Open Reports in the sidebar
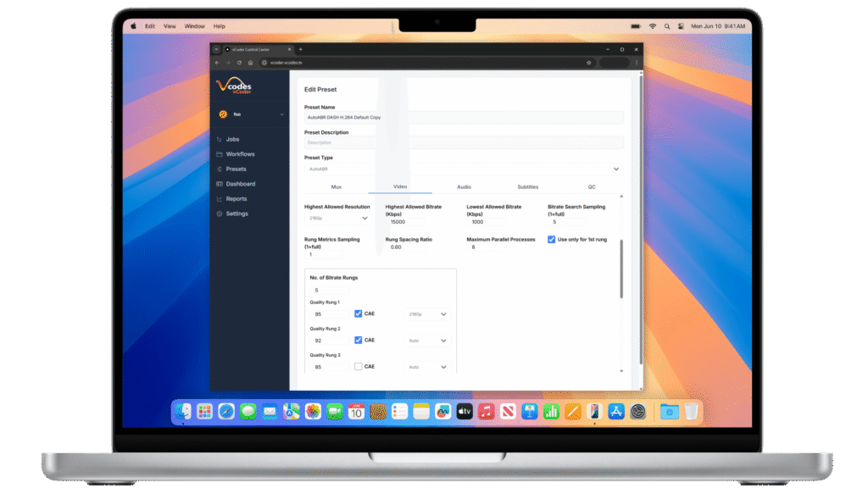 (x=236, y=199)
